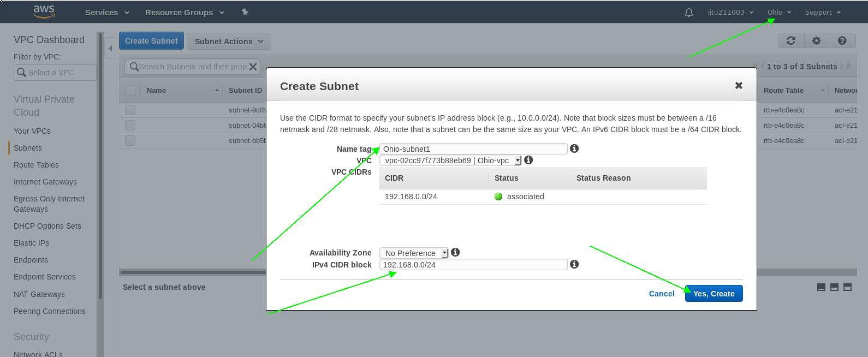Refresh the subnets list
868x357 pixels.
(790, 40)
